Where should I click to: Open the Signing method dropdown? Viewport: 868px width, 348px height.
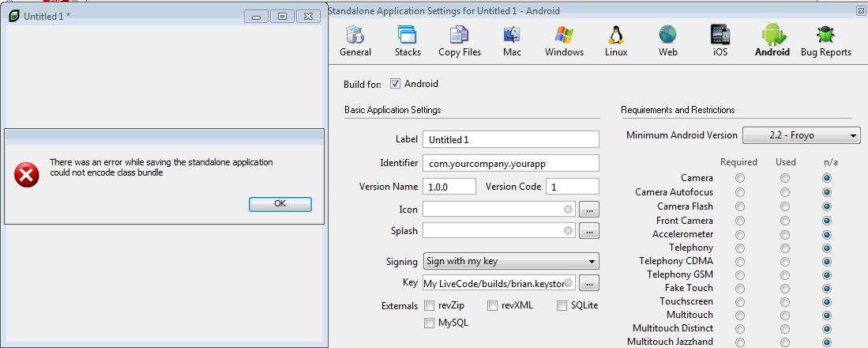[510, 261]
